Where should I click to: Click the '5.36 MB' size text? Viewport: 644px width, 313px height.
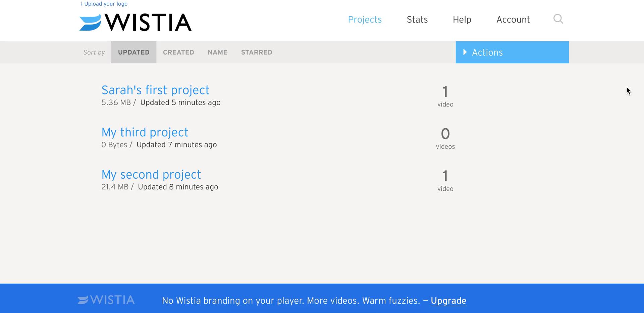click(x=116, y=102)
